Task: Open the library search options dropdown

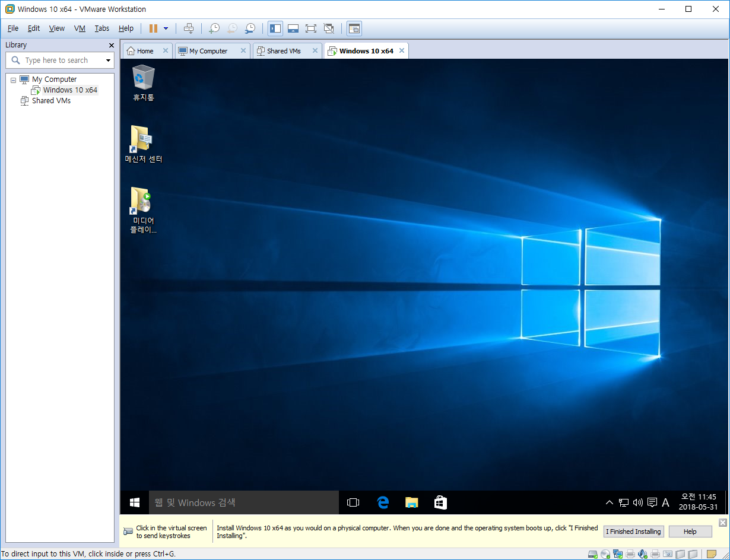Action: [108, 61]
